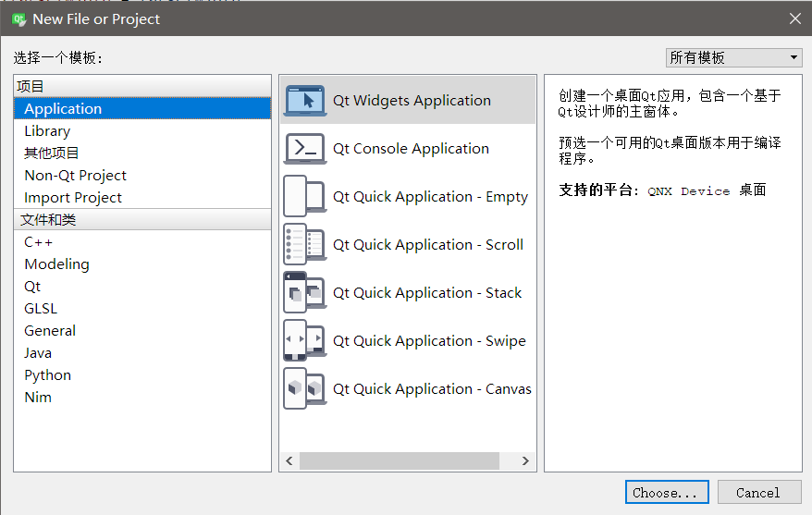The image size is (812, 515).
Task: Select the 其他项目 category
Action: pyautogui.click(x=142, y=153)
